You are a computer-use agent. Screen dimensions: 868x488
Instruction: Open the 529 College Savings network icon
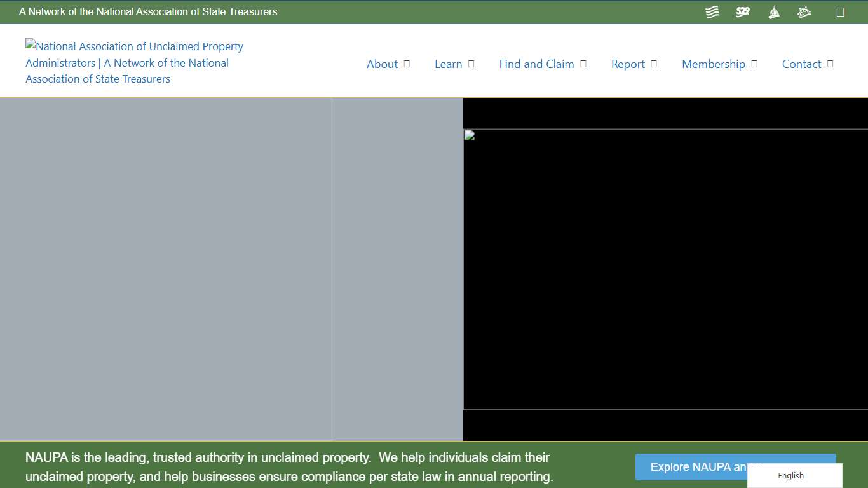742,11
